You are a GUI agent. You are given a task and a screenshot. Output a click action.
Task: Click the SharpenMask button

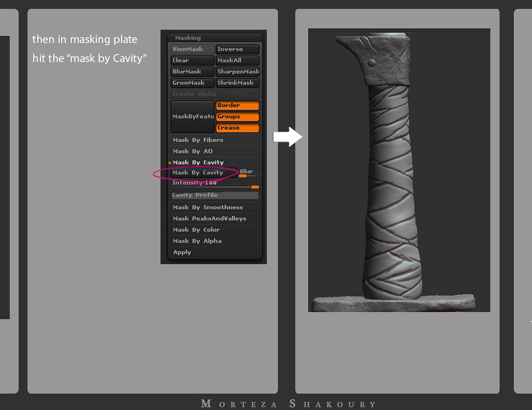pos(238,71)
